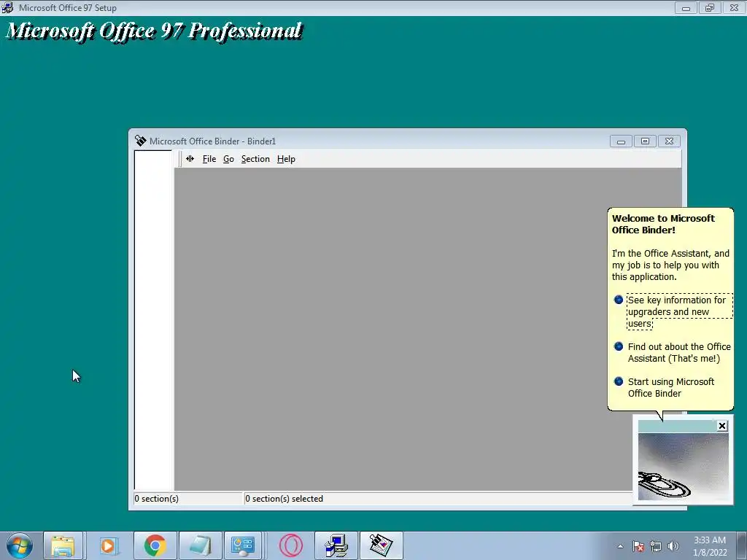Open the Section menu in Binder
This screenshot has width=747, height=560.
click(x=255, y=159)
